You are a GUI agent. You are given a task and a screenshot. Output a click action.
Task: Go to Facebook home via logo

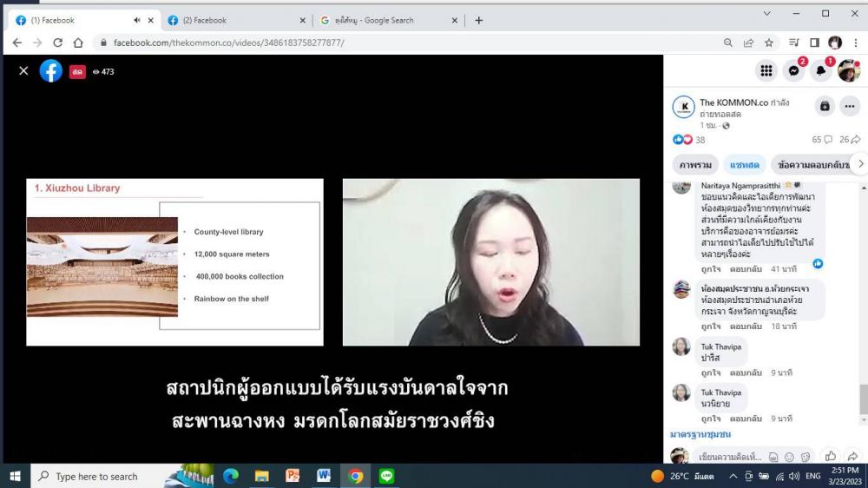click(x=51, y=71)
